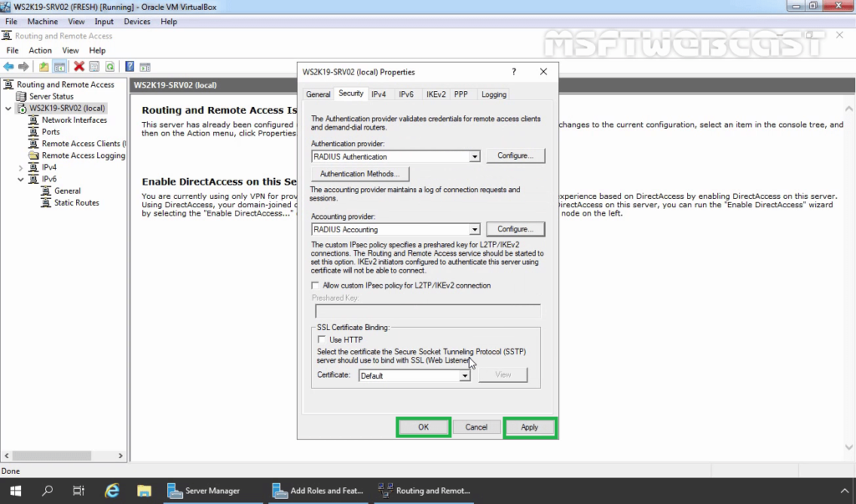Launch Internet Explorer from the taskbar
Screen dimensions: 856x504
point(112,491)
